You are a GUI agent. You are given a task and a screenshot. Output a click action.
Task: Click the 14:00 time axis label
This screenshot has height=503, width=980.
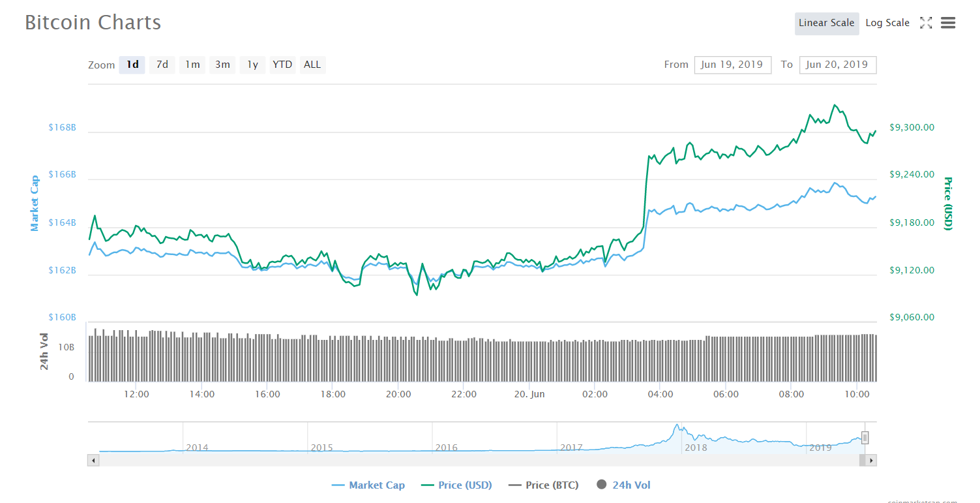(x=202, y=394)
